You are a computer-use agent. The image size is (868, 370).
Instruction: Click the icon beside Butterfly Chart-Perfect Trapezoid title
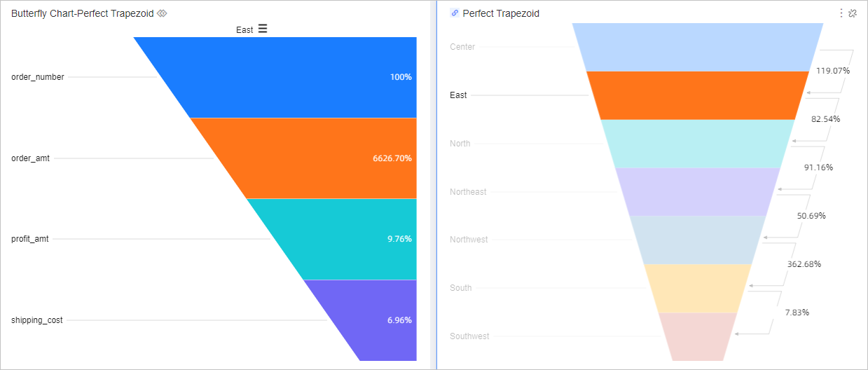point(162,13)
